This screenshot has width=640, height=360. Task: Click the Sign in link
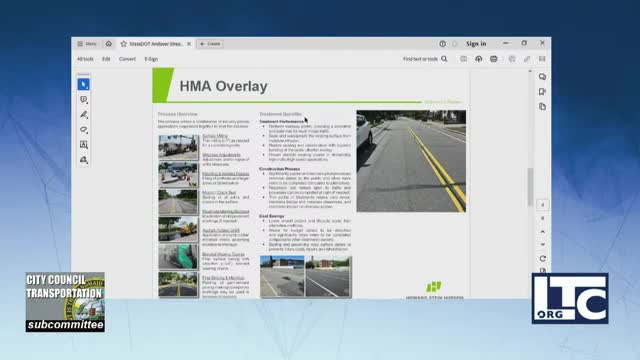pos(476,44)
